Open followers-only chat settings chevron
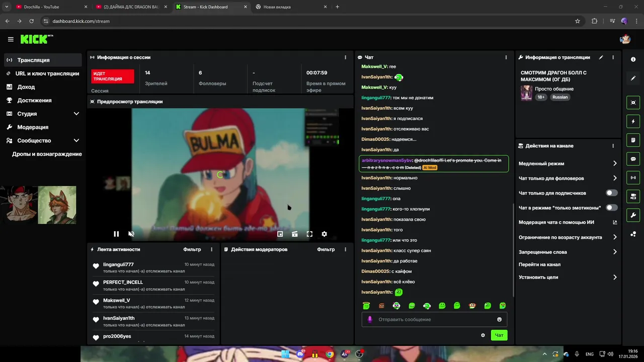 point(615,178)
